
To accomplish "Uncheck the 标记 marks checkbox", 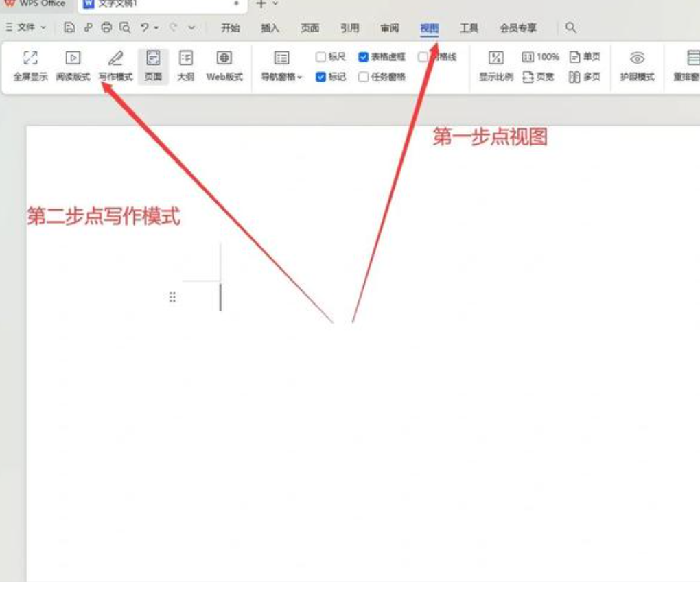I will pyautogui.click(x=320, y=78).
